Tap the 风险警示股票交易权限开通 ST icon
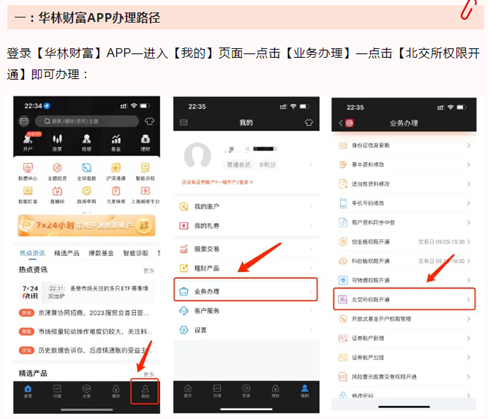The width and height of the screenshot is (490, 419). (x=343, y=377)
